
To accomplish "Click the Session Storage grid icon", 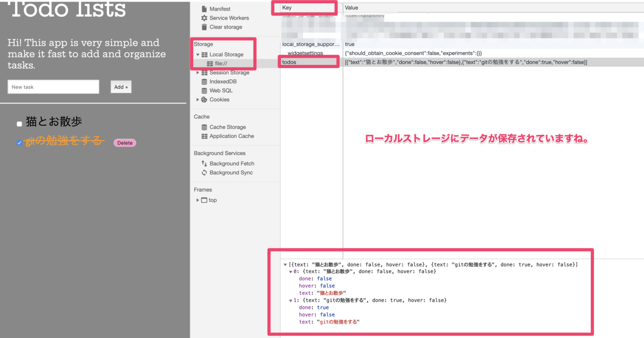I will tap(204, 72).
